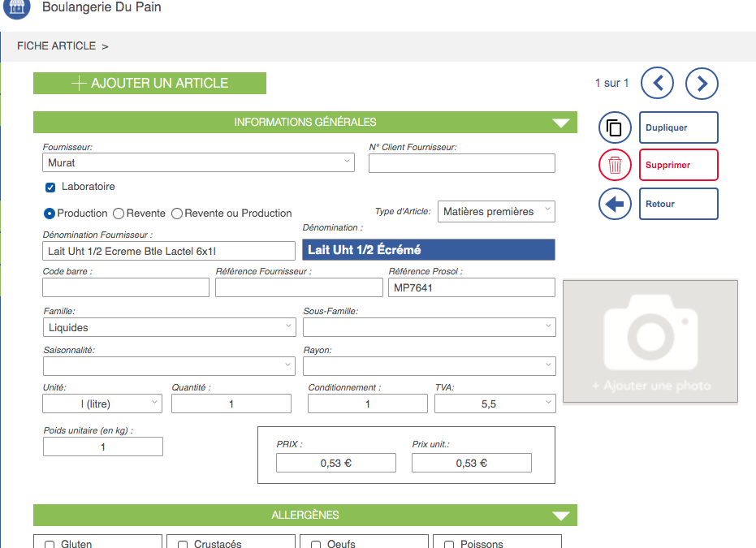Open the Fournisseur dropdown showing Murat
The image size is (756, 548).
click(x=198, y=163)
